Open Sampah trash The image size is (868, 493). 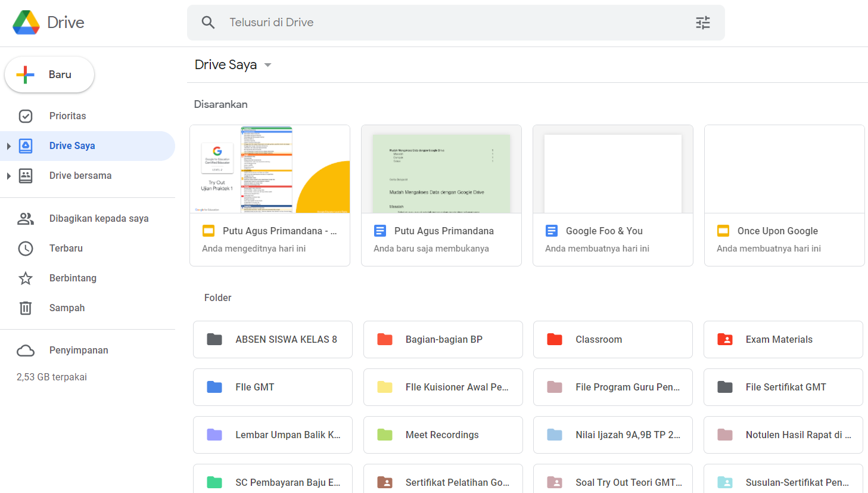click(x=88, y=308)
